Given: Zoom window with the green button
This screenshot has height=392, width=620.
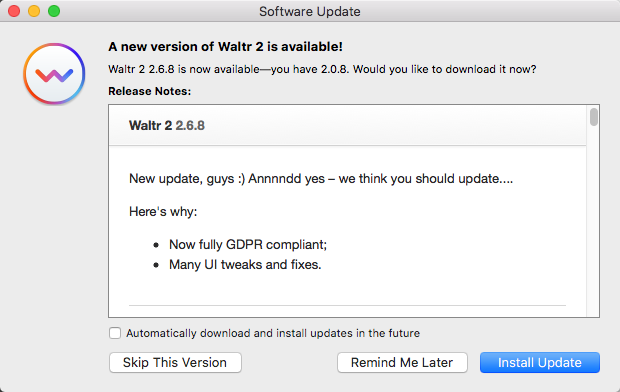Looking at the screenshot, I should tap(54, 11).
